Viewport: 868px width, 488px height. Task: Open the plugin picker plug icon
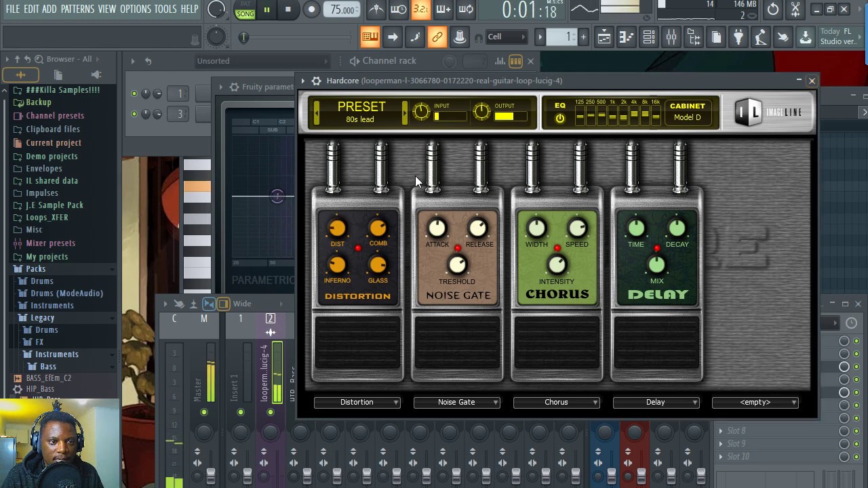click(738, 37)
